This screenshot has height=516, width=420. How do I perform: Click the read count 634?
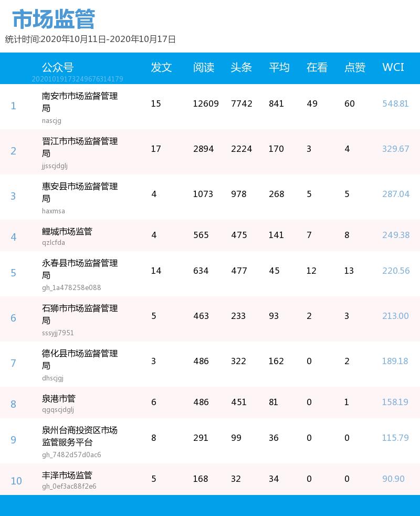[201, 271]
